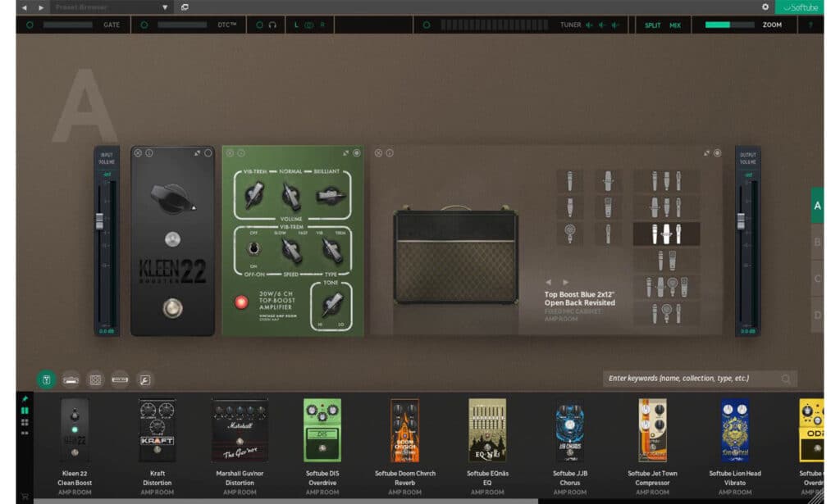Switch to chain tab A
The width and height of the screenshot is (840, 504).
(818, 206)
